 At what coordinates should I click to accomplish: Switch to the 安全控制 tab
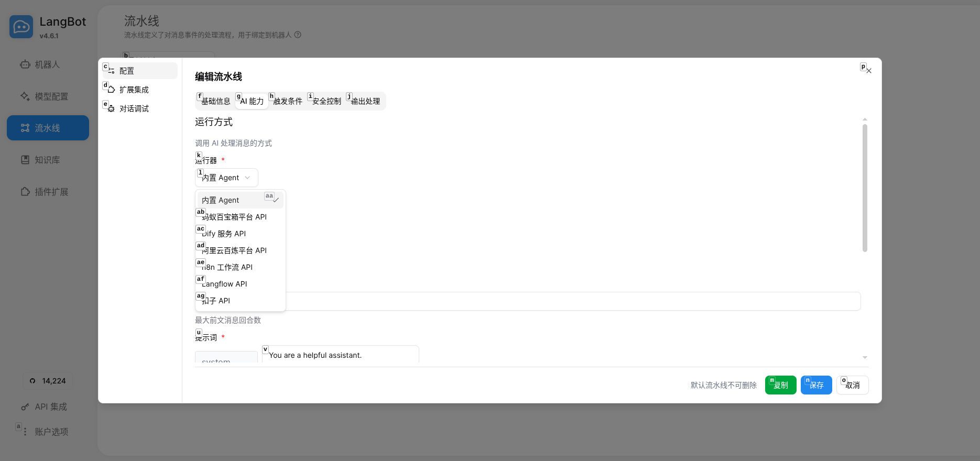326,101
